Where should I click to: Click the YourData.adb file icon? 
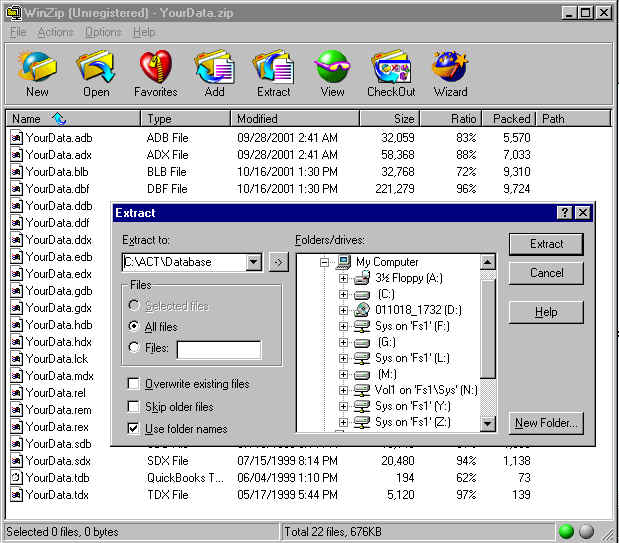(16, 138)
